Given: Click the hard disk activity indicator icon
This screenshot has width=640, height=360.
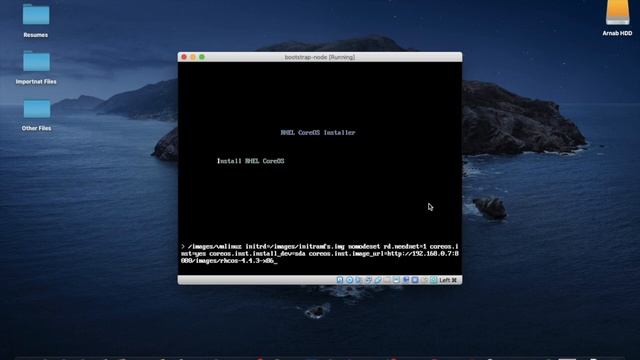Looking at the screenshot, I should 340,280.
